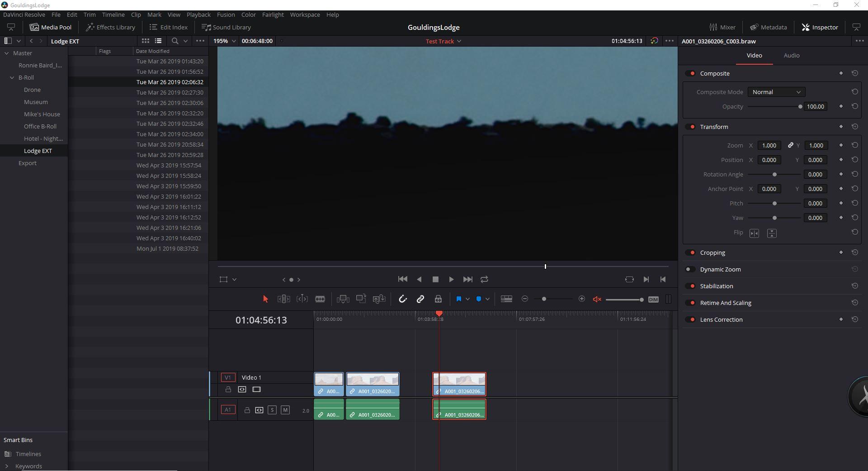
Task: Open the Effects Library panel
Action: [111, 27]
